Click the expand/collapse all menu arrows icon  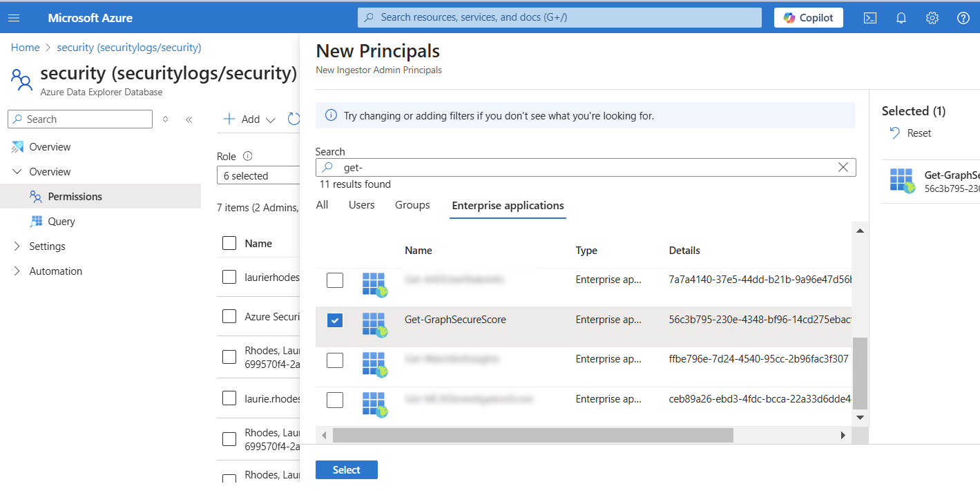click(x=165, y=119)
